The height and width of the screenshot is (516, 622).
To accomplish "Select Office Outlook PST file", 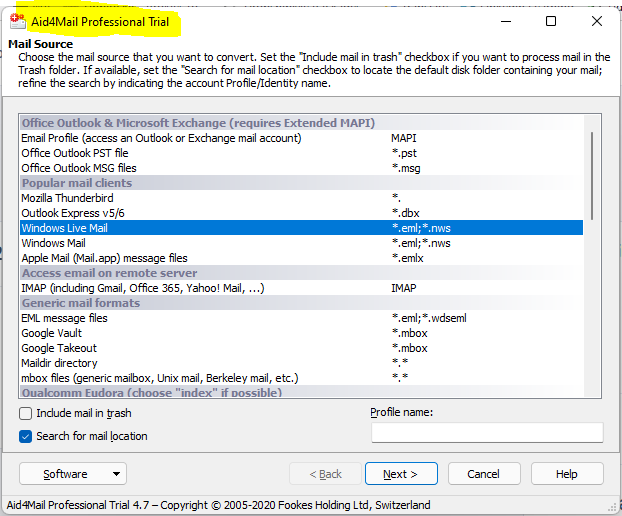I will [x=301, y=153].
